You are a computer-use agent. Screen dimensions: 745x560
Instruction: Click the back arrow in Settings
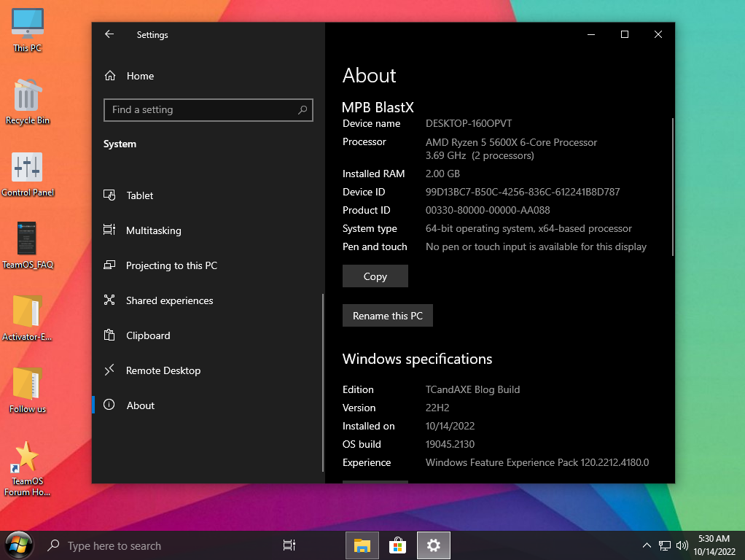[x=109, y=34]
